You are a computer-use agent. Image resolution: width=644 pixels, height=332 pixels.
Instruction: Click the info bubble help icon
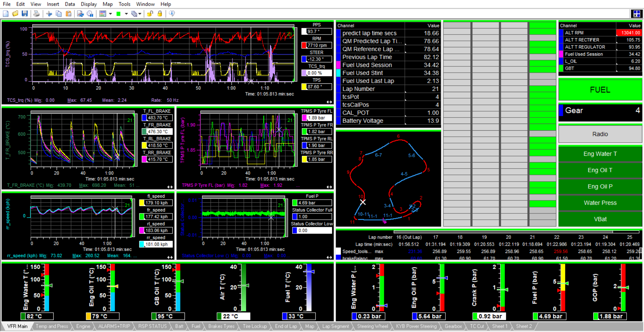(172, 14)
